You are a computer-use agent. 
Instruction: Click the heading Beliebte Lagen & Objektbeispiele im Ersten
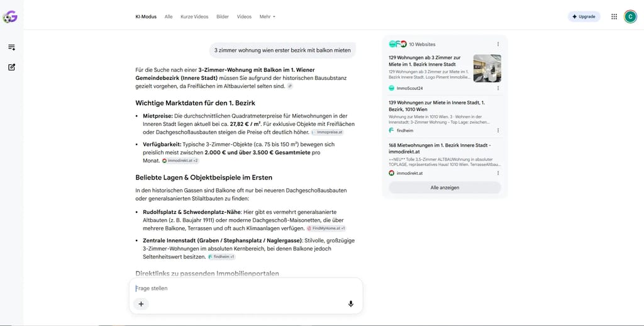204,177
